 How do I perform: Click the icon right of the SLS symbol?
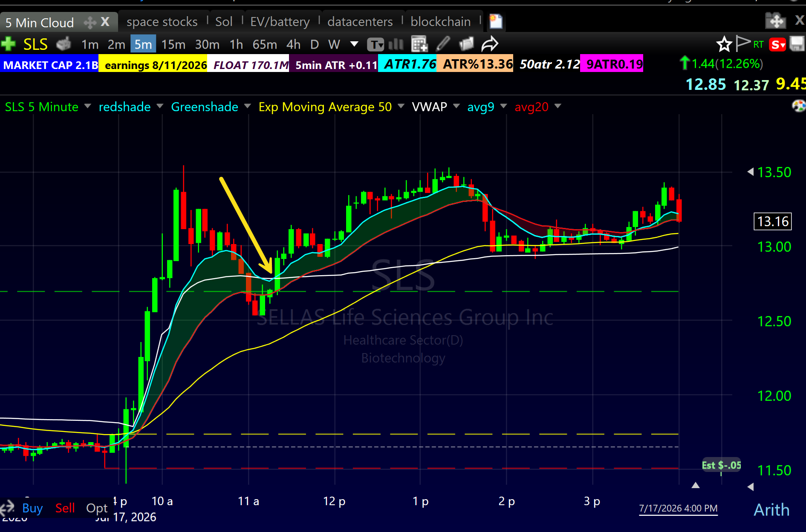pos(64,43)
